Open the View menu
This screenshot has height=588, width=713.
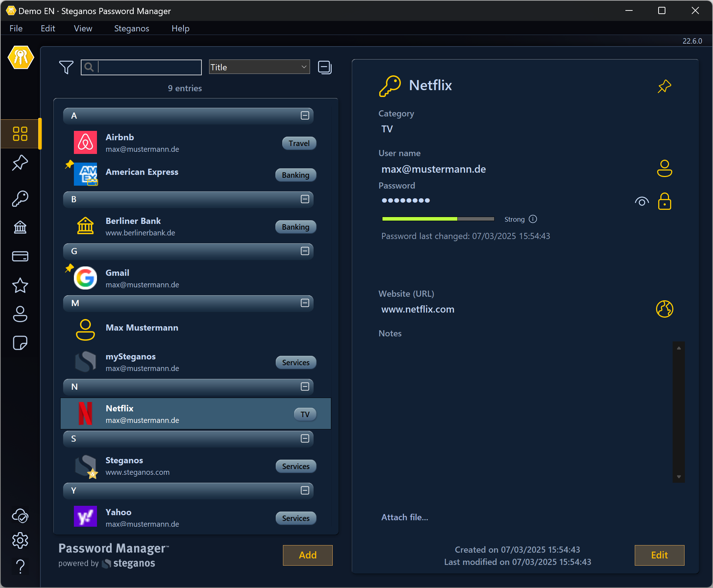pos(83,28)
